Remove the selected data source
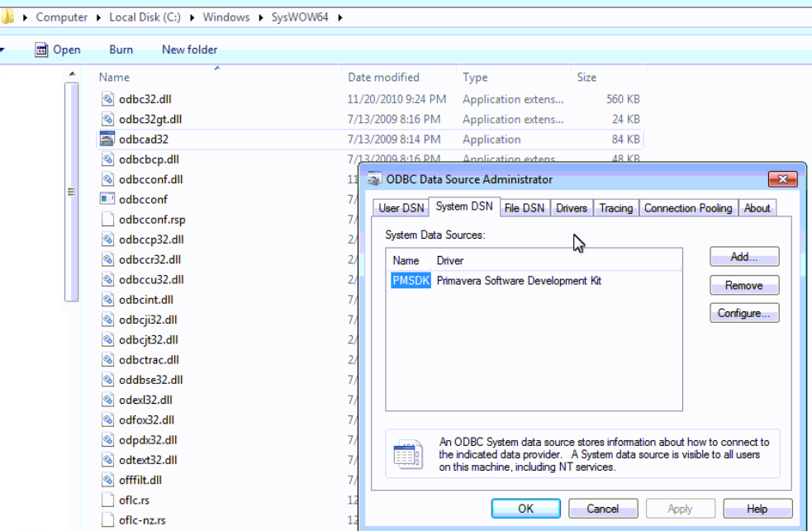The image size is (812, 531). (743, 286)
